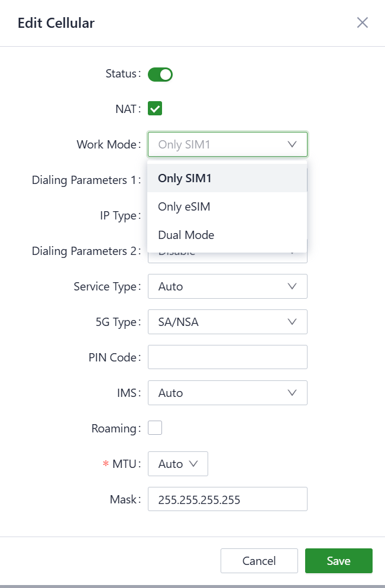Focus the PIN Code input field
The width and height of the screenshot is (385, 588).
point(227,357)
